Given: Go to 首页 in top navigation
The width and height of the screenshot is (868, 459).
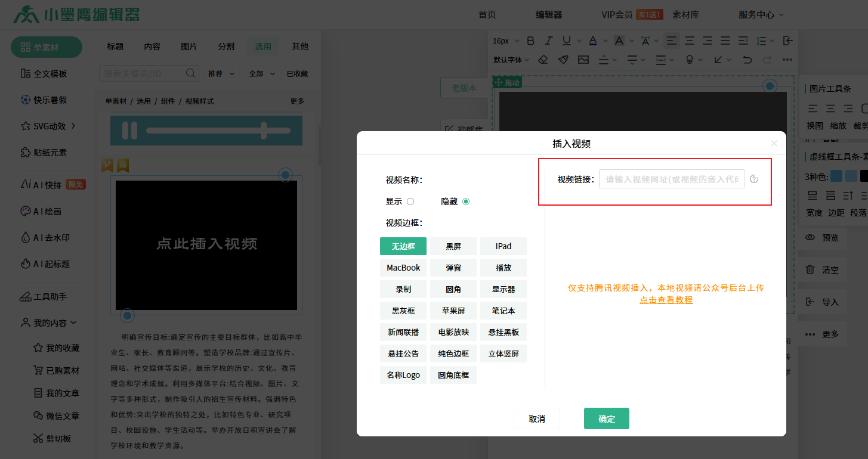Looking at the screenshot, I should click(487, 15).
